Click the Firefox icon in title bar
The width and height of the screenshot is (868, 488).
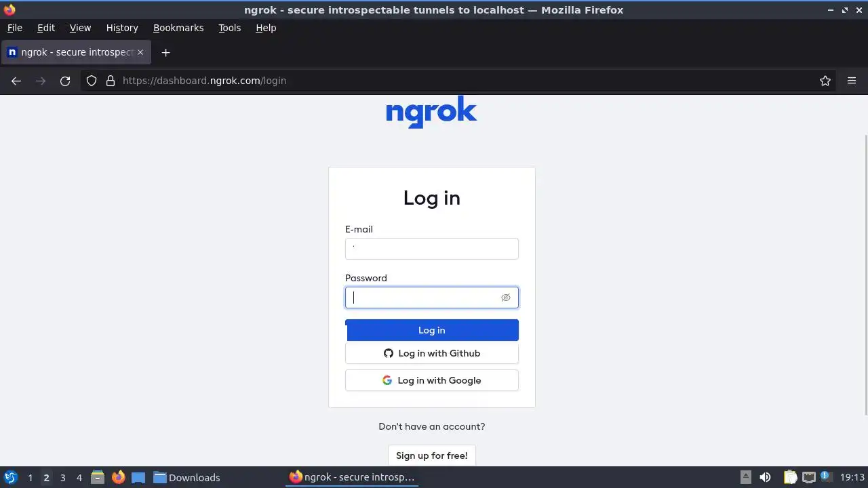pos(9,9)
